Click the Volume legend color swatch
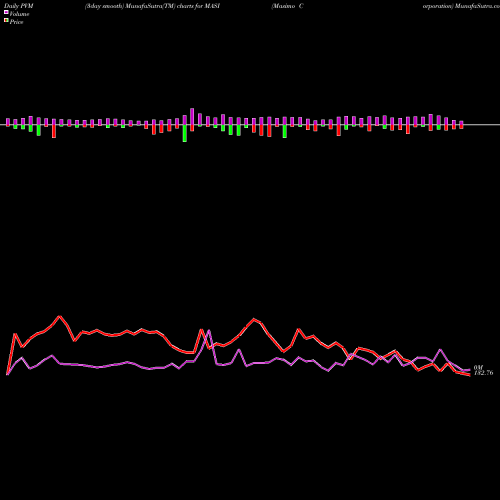Image resolution: width=500 pixels, height=500 pixels. (x=6, y=12)
